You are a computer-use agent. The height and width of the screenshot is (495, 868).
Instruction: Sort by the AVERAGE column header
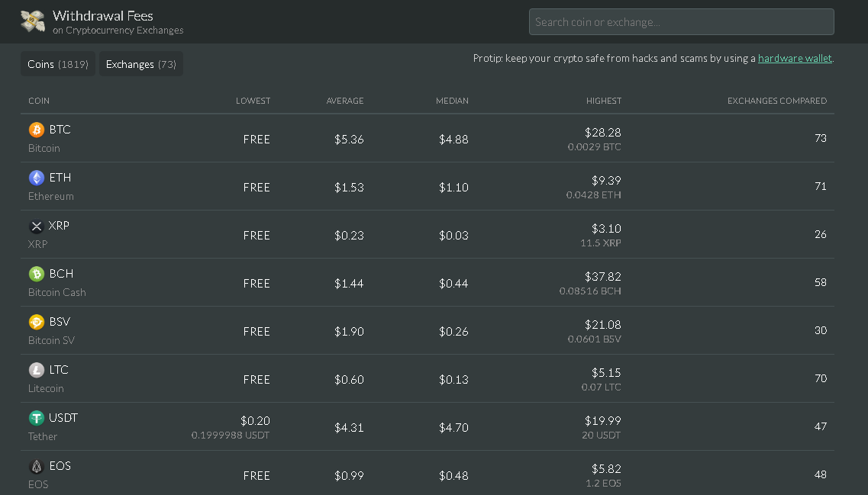click(345, 101)
